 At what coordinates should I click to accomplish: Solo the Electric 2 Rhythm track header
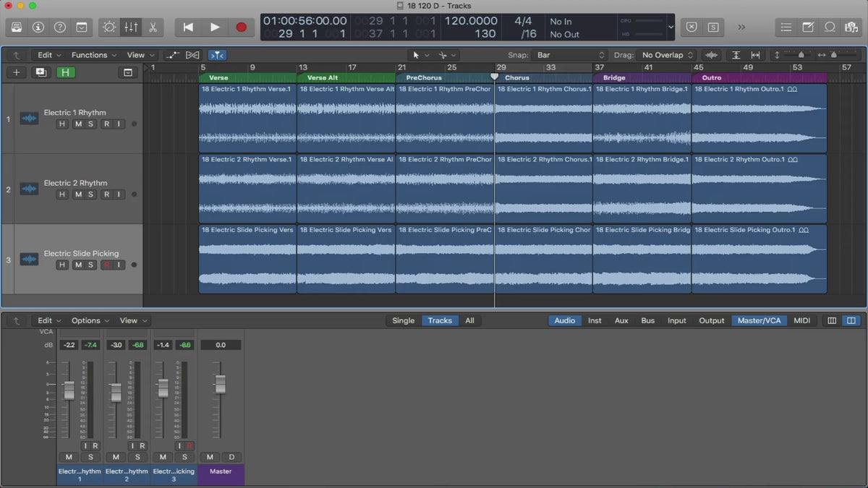[90, 194]
